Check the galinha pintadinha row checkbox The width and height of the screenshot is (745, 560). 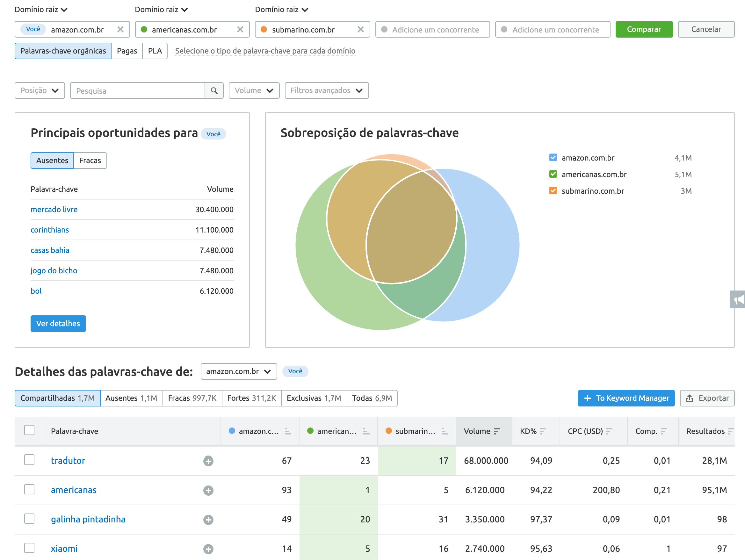[29, 519]
